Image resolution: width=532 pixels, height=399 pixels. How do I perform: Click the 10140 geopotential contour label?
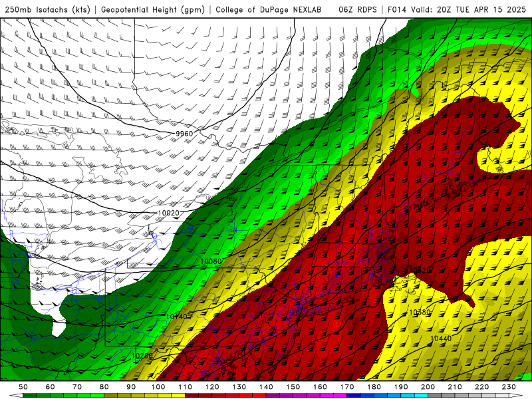click(x=176, y=317)
